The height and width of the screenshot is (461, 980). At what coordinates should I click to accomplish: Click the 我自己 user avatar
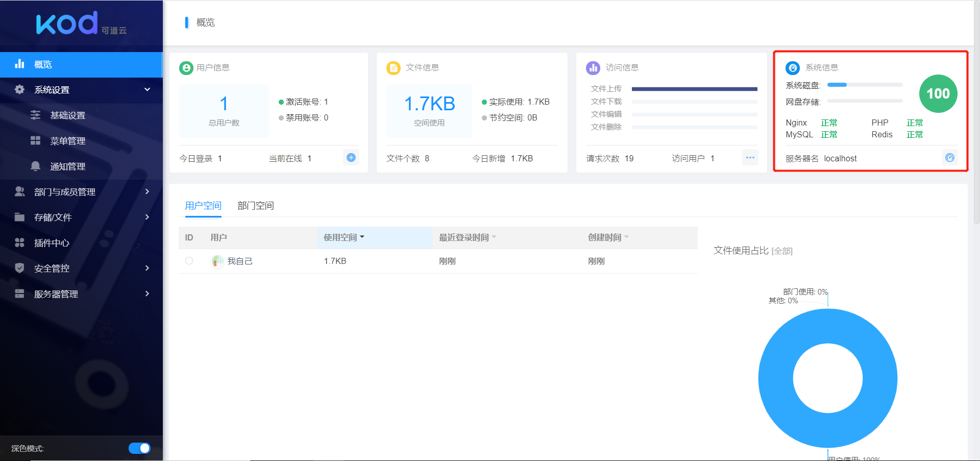(x=217, y=261)
